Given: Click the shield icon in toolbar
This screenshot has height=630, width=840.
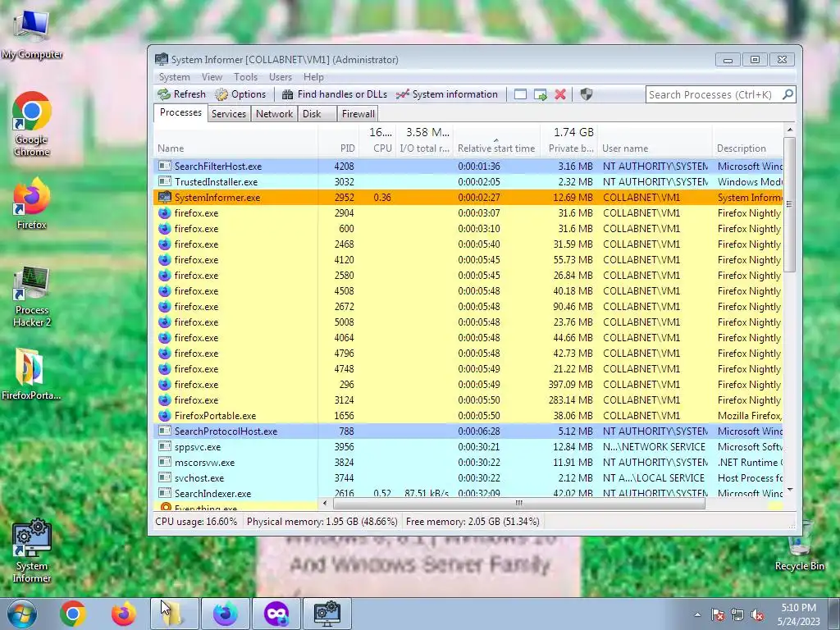Looking at the screenshot, I should (587, 95).
